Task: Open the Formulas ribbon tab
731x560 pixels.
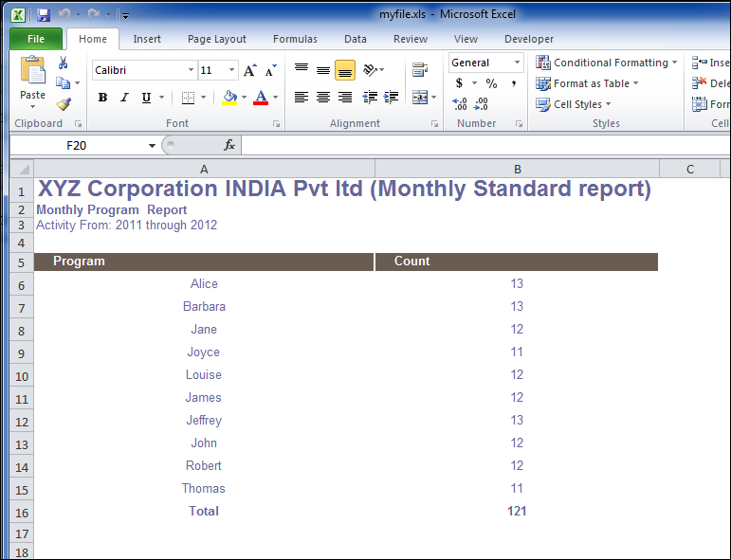Action: tap(295, 39)
